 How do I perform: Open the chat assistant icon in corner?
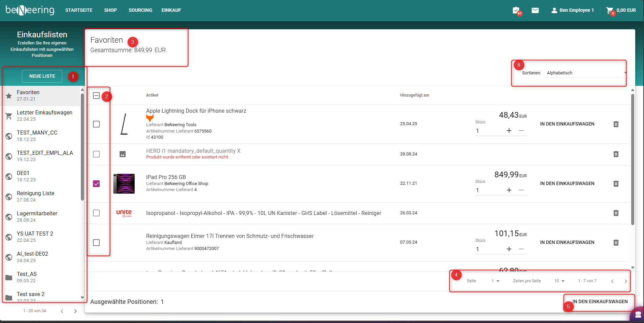point(638,315)
